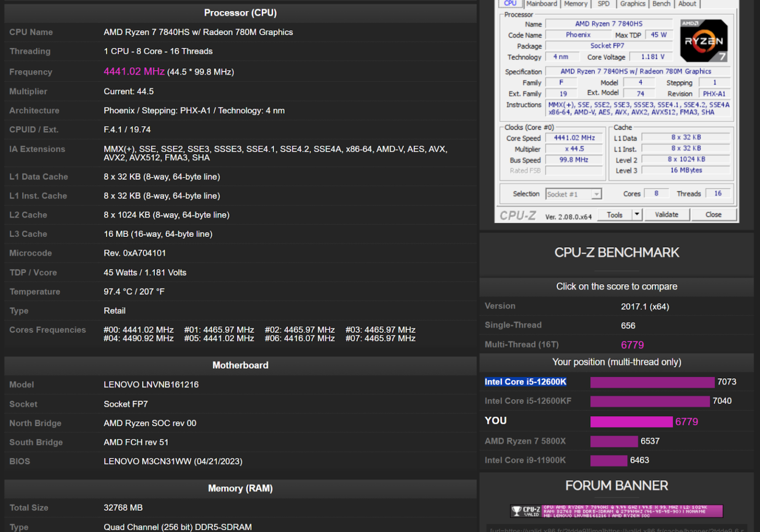This screenshot has height=532, width=760.
Task: Open the highlighted Intel Core i5-12600K link
Action: [525, 382]
